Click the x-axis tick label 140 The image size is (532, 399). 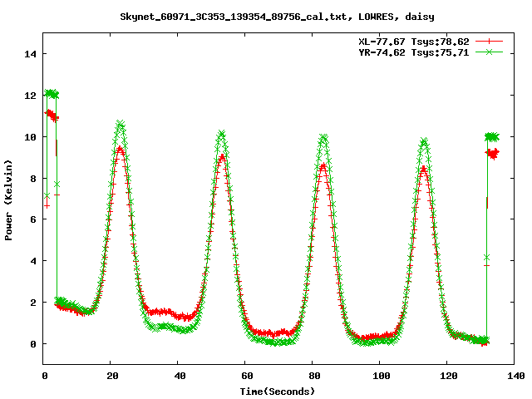click(x=514, y=377)
